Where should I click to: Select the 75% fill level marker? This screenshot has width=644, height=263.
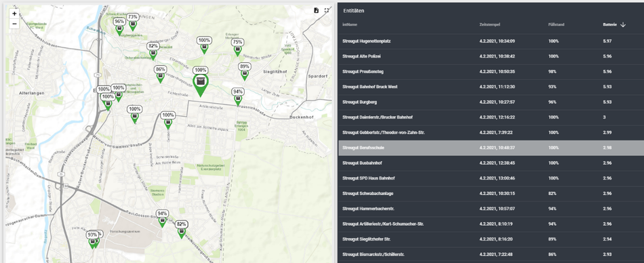[x=237, y=47]
